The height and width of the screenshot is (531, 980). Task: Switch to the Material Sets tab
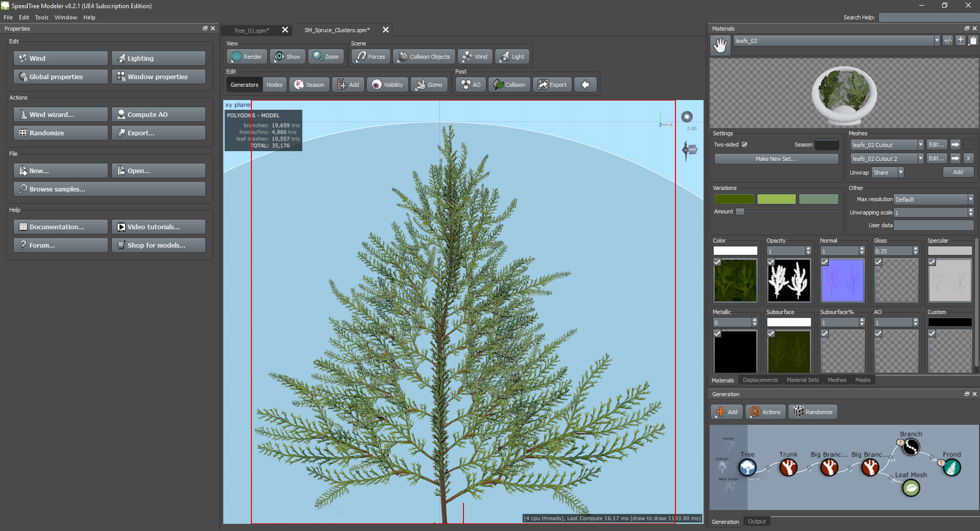pyautogui.click(x=802, y=380)
